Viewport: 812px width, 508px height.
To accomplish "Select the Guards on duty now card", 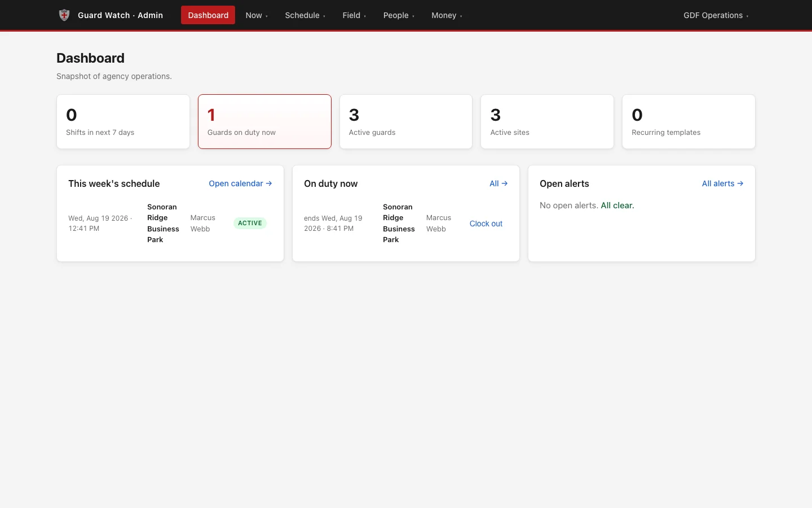I will tap(264, 122).
